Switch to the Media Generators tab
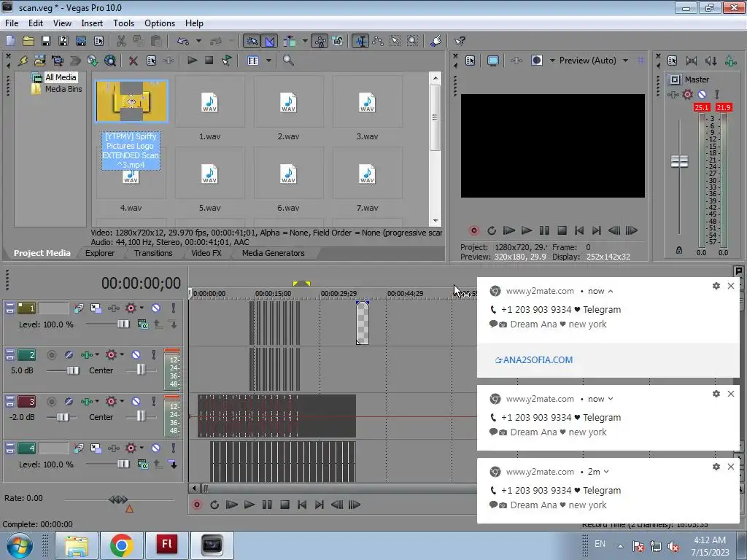The height and width of the screenshot is (560, 747). pos(273,253)
